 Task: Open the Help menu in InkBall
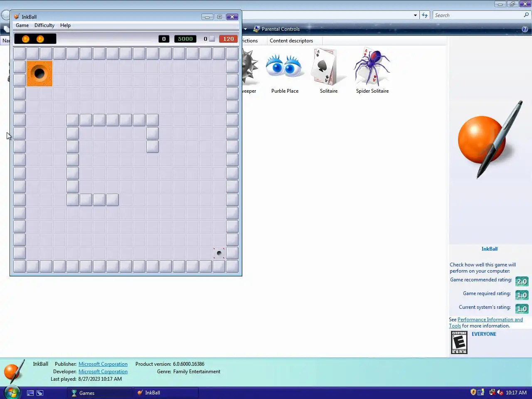click(x=65, y=25)
